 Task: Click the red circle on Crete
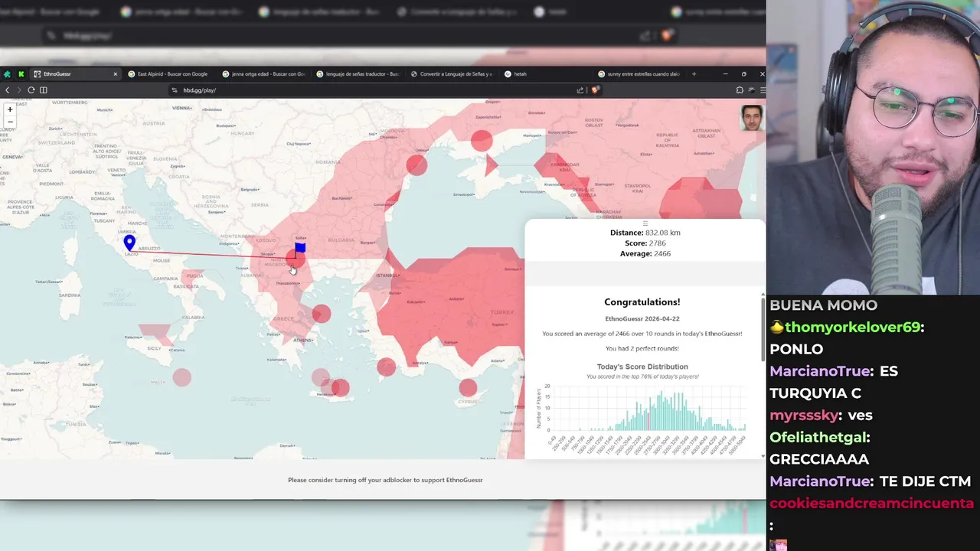340,387
